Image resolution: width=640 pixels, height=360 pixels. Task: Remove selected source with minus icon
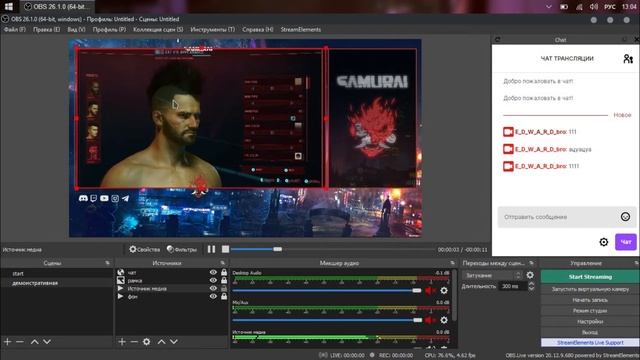point(134,342)
